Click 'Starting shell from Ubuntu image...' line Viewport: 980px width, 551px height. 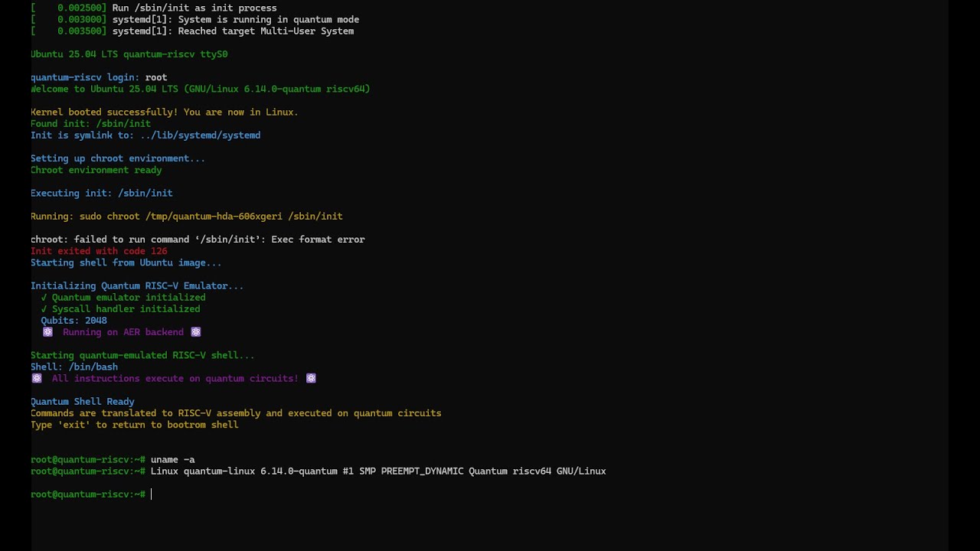[126, 262]
